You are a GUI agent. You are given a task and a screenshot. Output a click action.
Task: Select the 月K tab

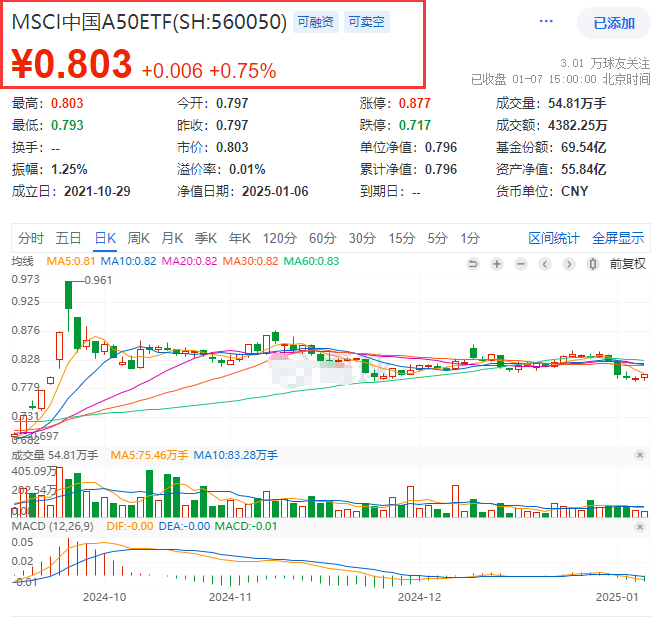coord(172,238)
